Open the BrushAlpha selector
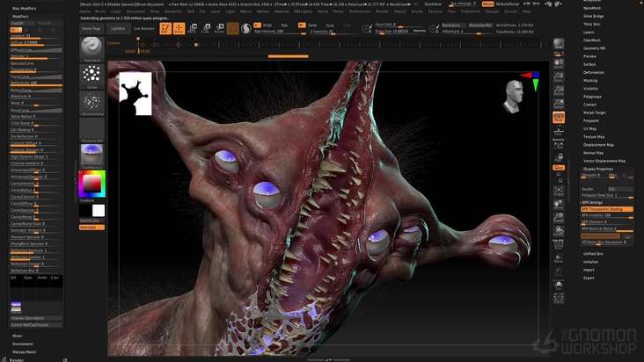Screen dimensions: 644x362 91,103
